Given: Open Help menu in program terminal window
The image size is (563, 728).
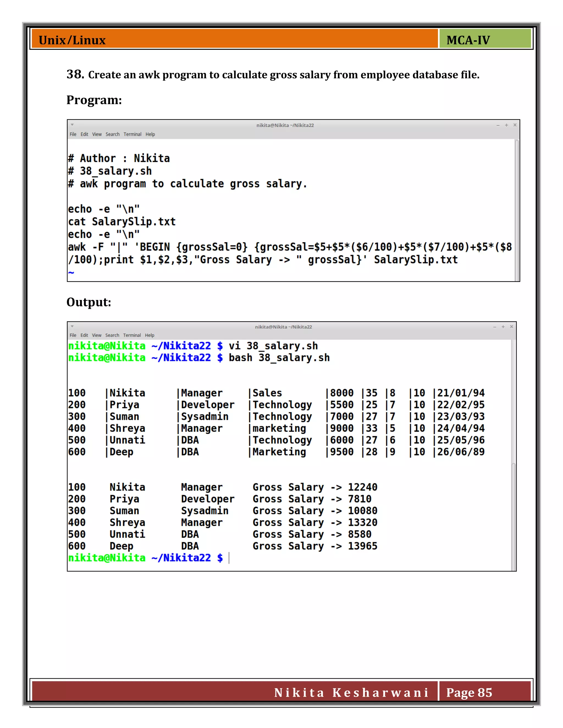Looking at the screenshot, I should click(x=150, y=134).
